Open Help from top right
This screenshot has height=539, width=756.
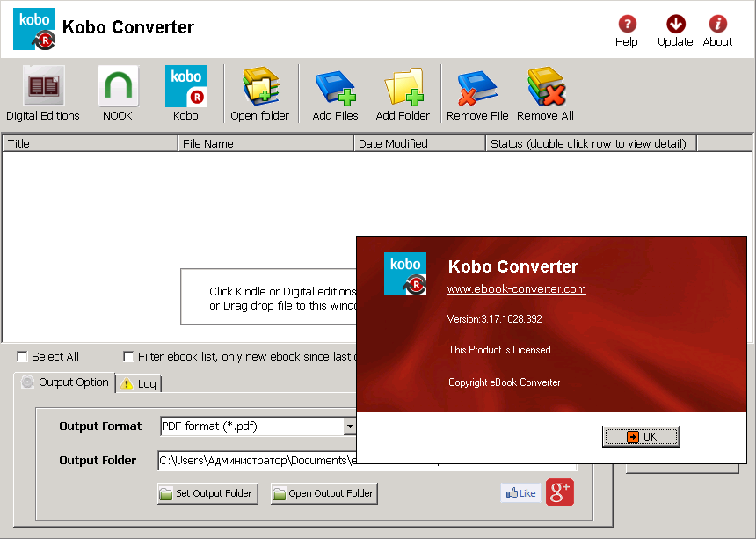[627, 31]
